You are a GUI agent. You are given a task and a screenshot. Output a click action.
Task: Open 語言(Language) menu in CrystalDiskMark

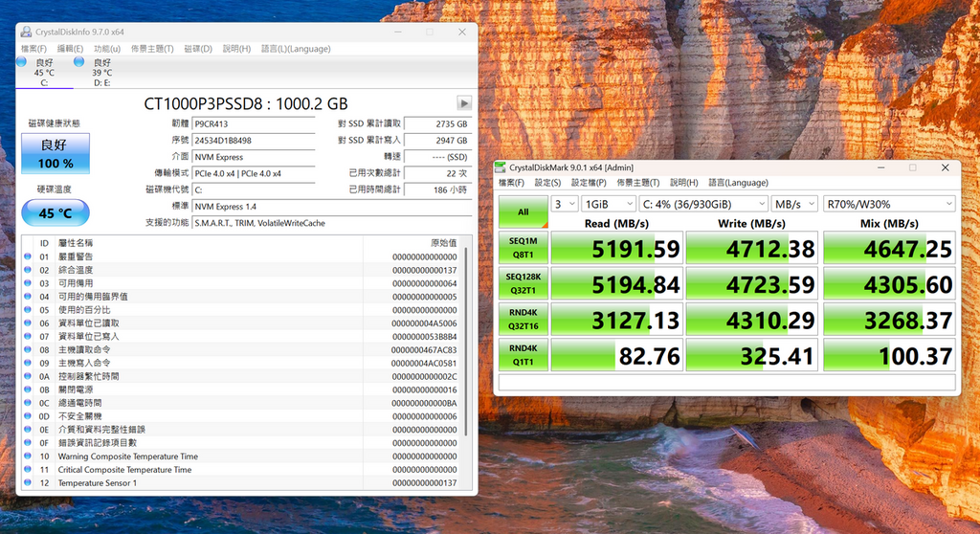738,183
